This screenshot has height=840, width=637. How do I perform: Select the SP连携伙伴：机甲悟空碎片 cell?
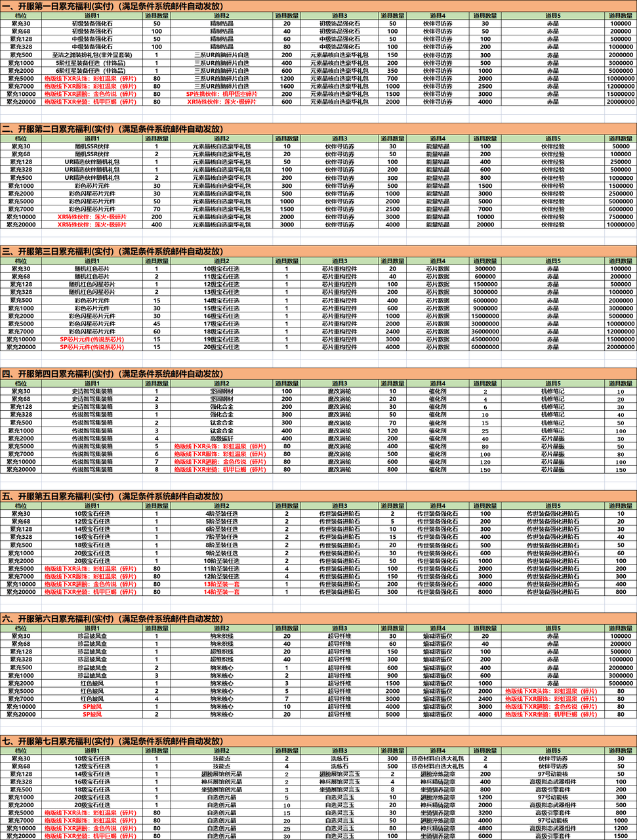(221, 94)
